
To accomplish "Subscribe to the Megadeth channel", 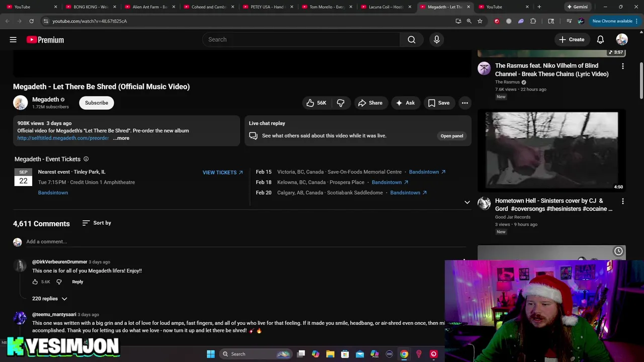I will pyautogui.click(x=97, y=103).
